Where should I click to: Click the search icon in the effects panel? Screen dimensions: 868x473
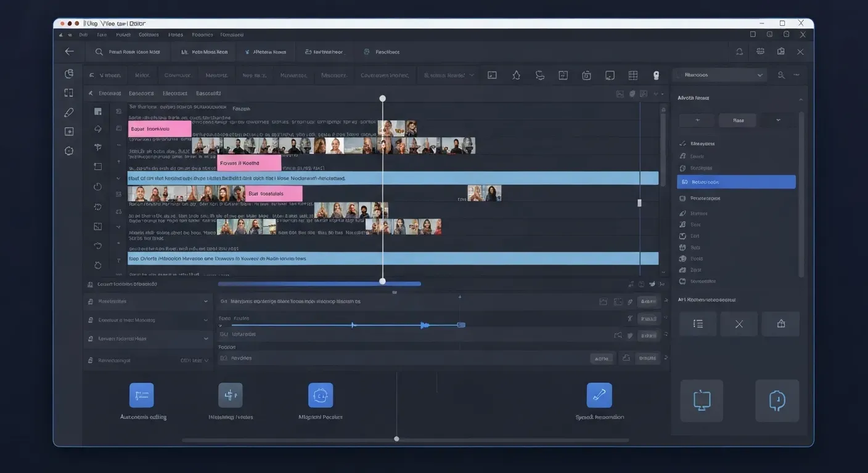pos(780,75)
